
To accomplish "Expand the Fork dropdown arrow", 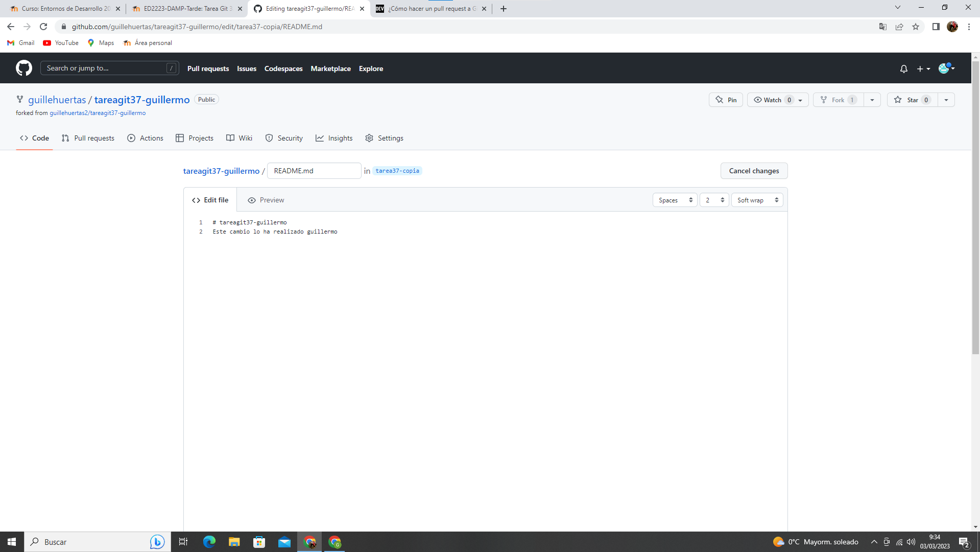I will click(x=872, y=100).
